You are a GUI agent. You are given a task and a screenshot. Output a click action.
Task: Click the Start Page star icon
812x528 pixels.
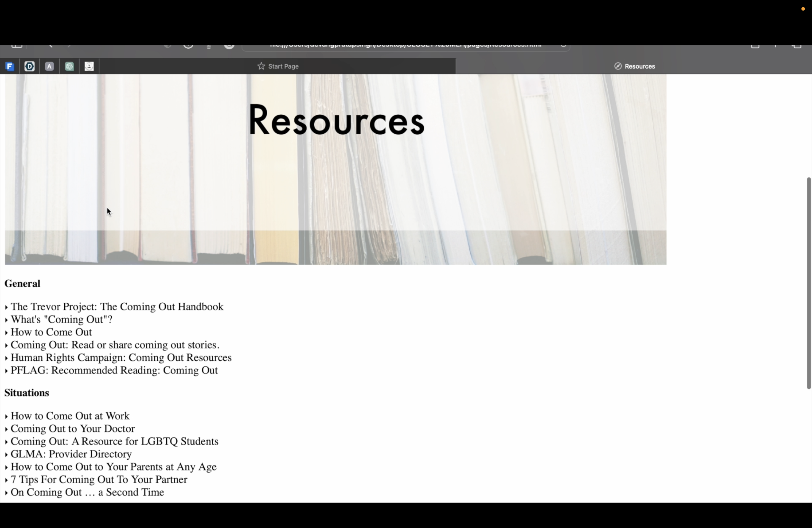point(261,66)
